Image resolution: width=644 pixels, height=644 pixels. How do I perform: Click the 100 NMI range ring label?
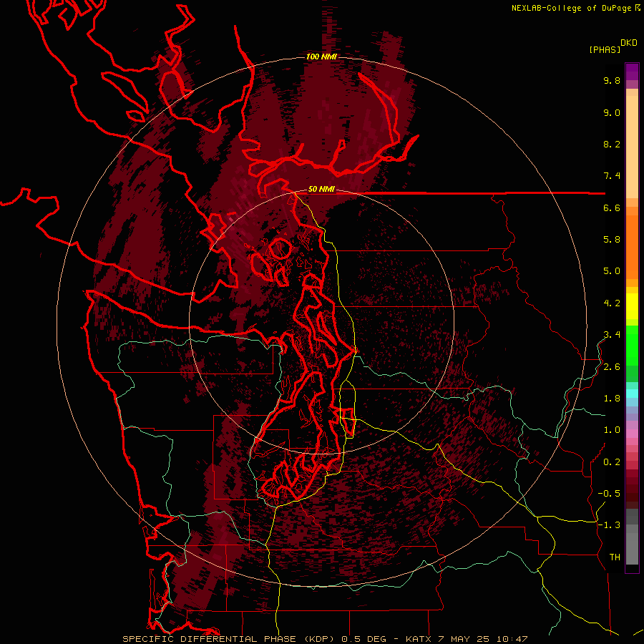[x=321, y=57]
